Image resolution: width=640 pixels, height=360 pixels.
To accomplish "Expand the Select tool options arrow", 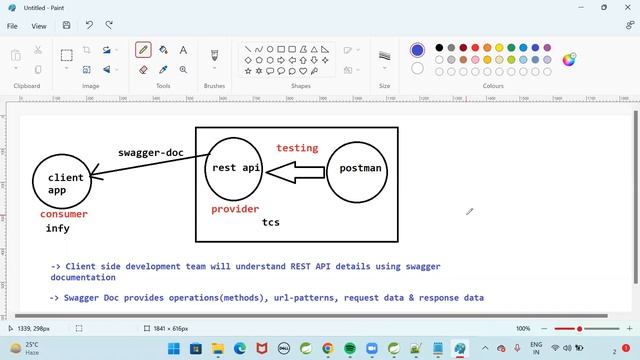I will tap(67, 69).
